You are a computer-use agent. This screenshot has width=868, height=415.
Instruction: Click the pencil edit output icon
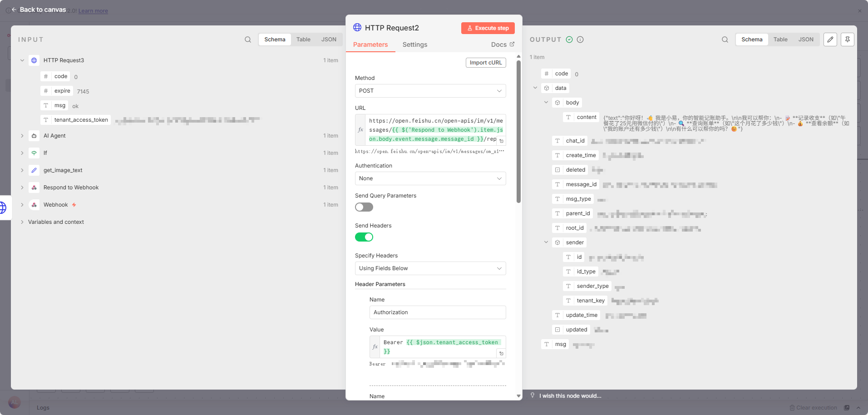tap(830, 40)
